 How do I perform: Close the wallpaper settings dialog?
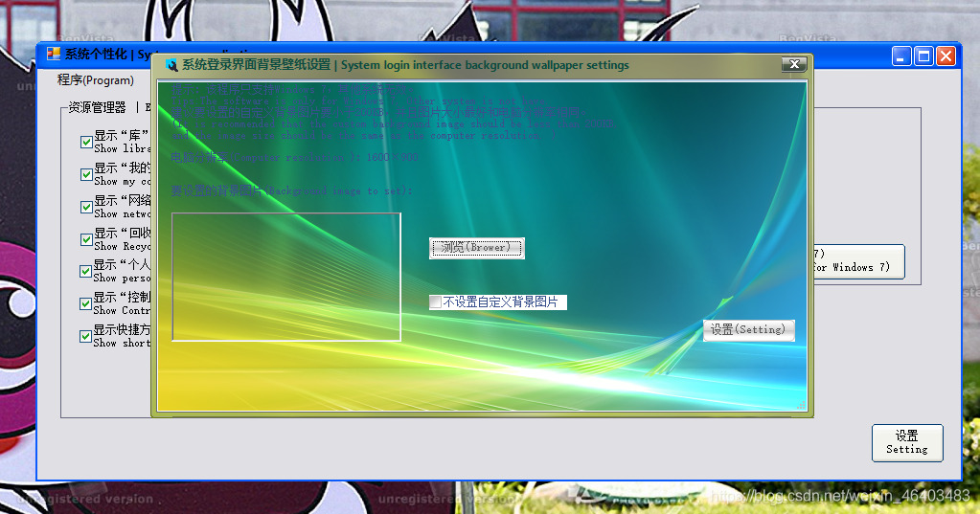794,64
